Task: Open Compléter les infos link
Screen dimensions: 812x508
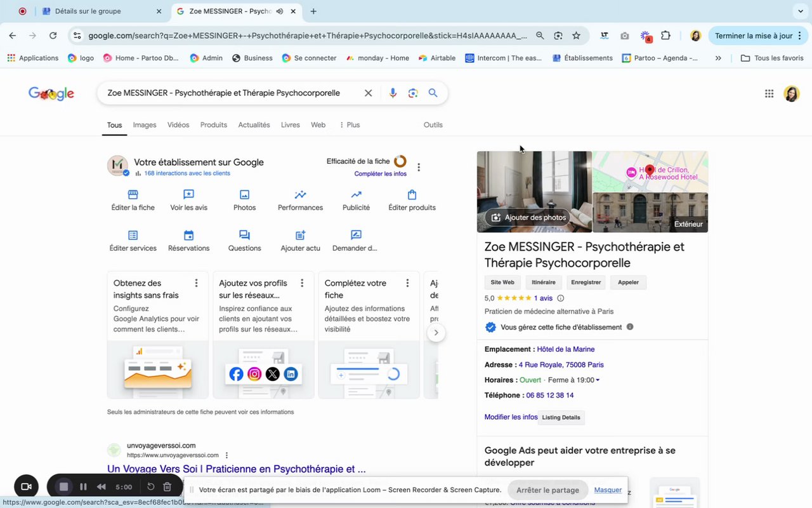Action: (x=381, y=174)
